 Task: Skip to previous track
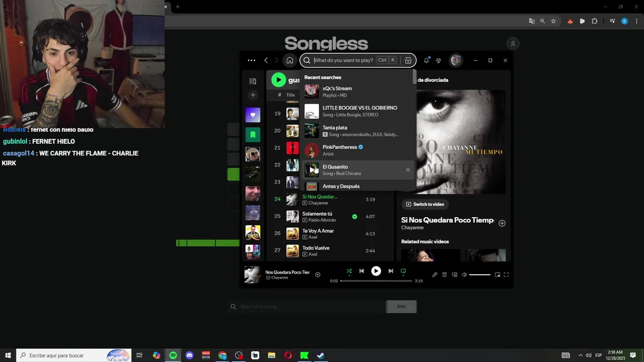click(x=361, y=271)
